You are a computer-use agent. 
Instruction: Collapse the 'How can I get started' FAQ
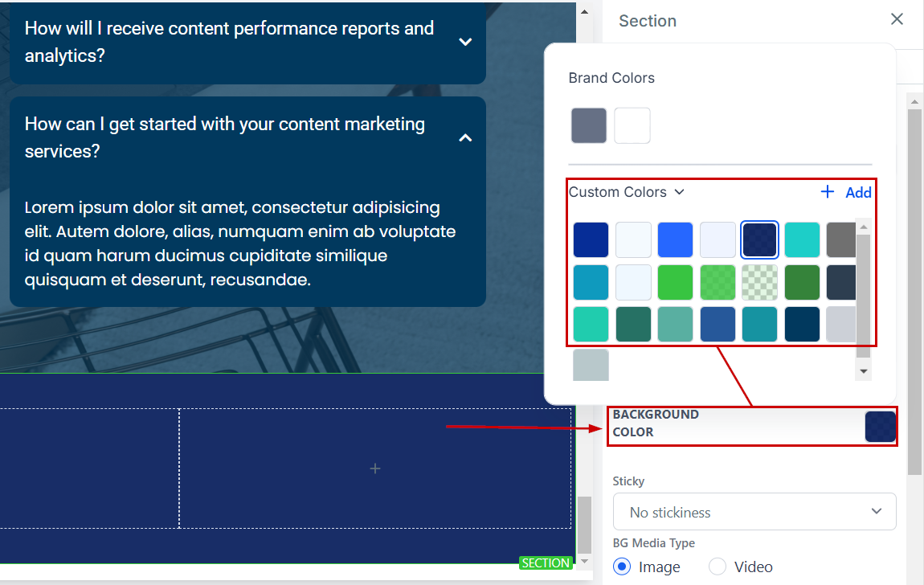[x=465, y=138]
